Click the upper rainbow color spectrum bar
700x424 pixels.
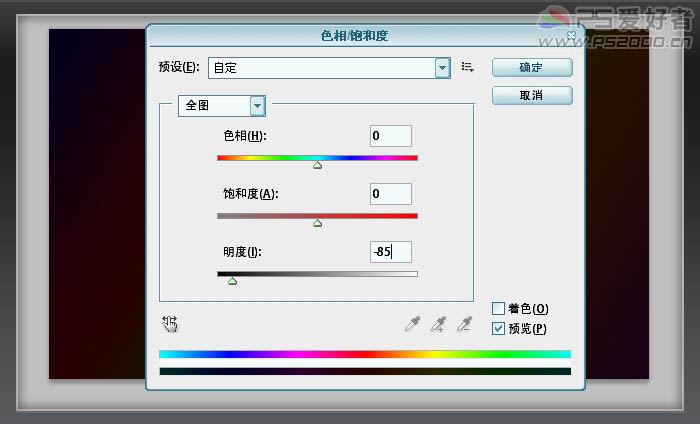[364, 354]
